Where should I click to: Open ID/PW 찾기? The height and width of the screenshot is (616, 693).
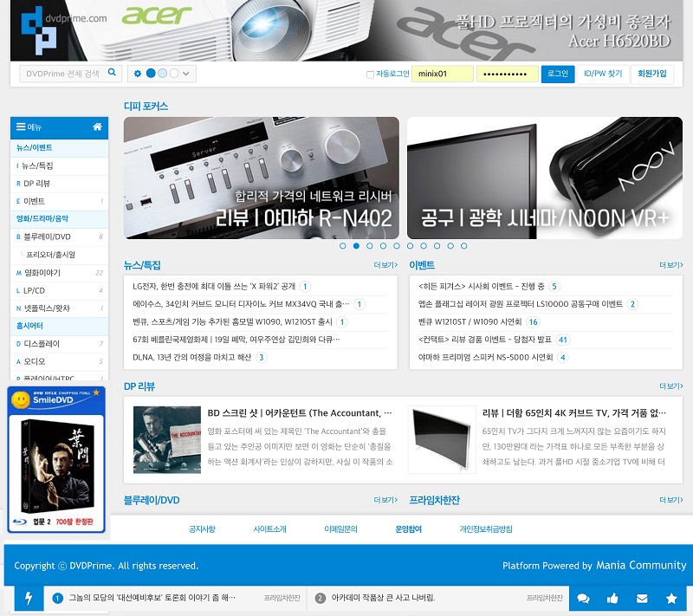(x=603, y=74)
